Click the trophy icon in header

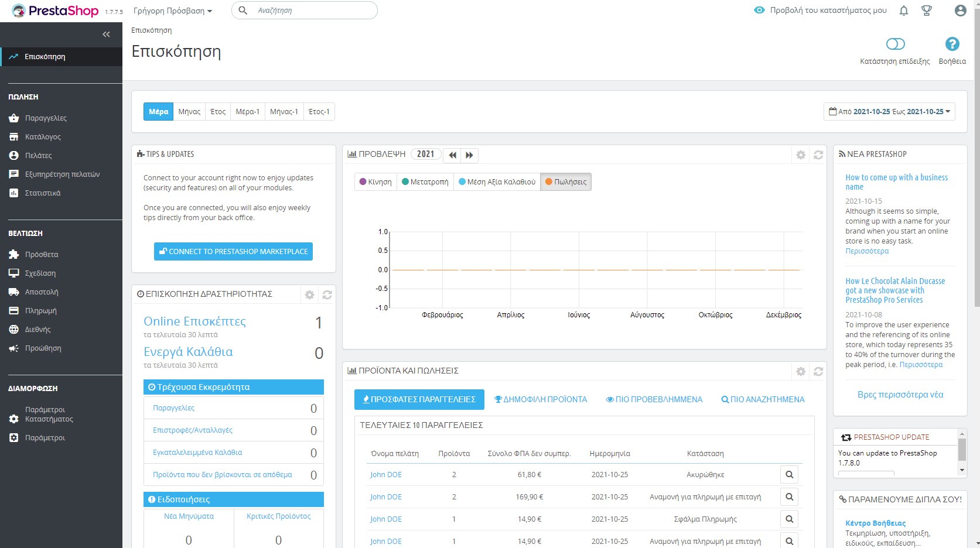[927, 11]
